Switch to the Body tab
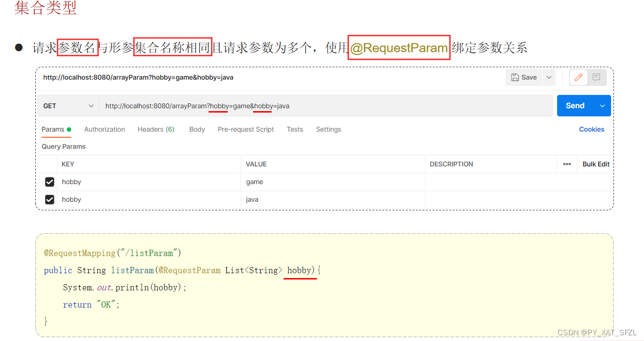The image size is (644, 341). (x=197, y=129)
